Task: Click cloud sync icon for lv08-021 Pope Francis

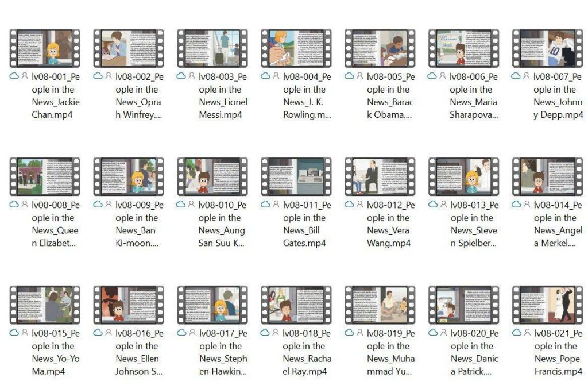Action: [x=516, y=333]
